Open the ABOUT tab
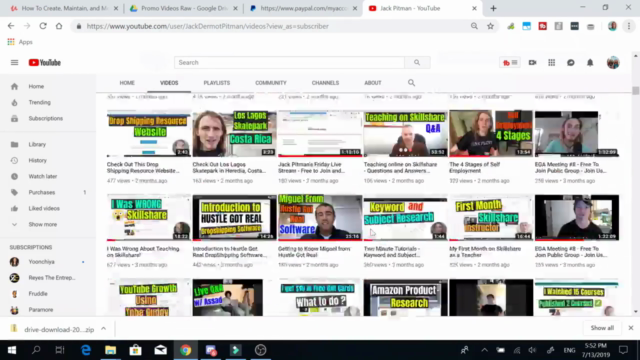Screen dimensions: 640x360 [373, 83]
